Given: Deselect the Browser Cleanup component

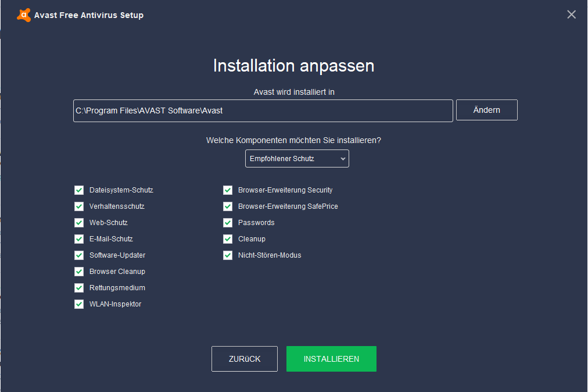Looking at the screenshot, I should 79,272.
